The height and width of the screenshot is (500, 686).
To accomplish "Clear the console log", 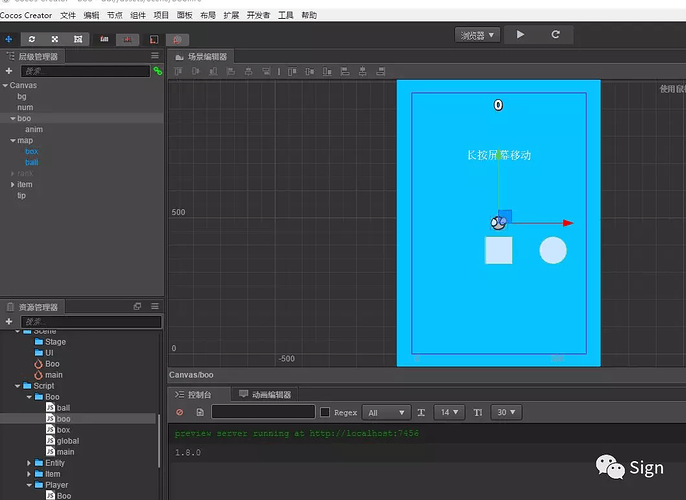I will (x=180, y=412).
